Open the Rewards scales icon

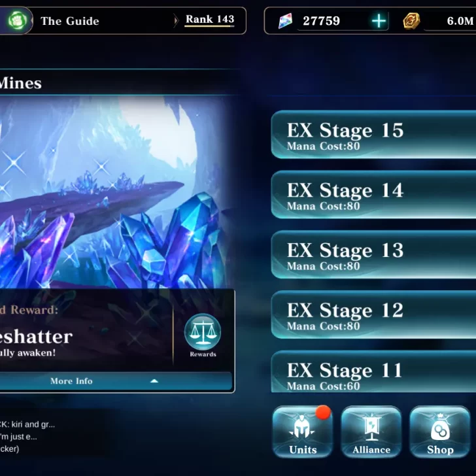pos(203,331)
